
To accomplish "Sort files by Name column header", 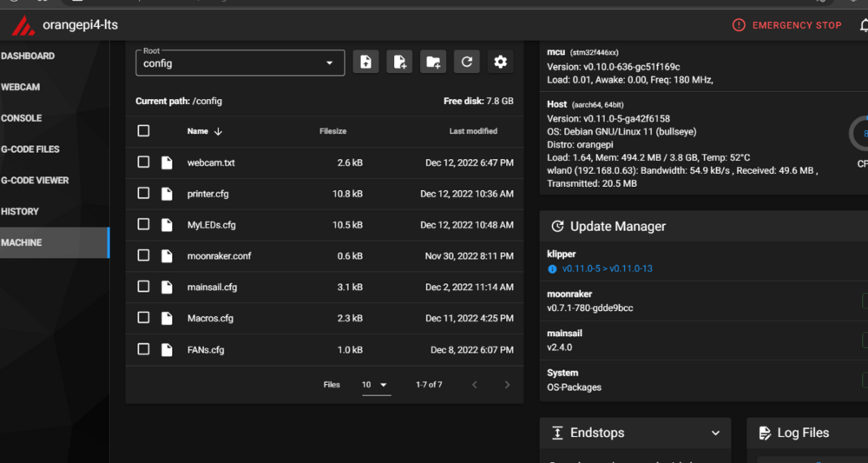I will (198, 131).
